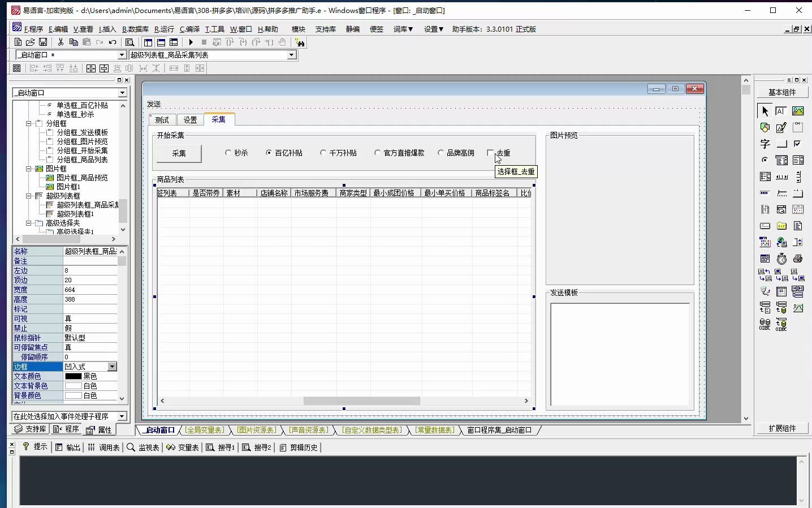
Task: Open the _启动窗口 combo box in toolbar
Action: [x=122, y=55]
